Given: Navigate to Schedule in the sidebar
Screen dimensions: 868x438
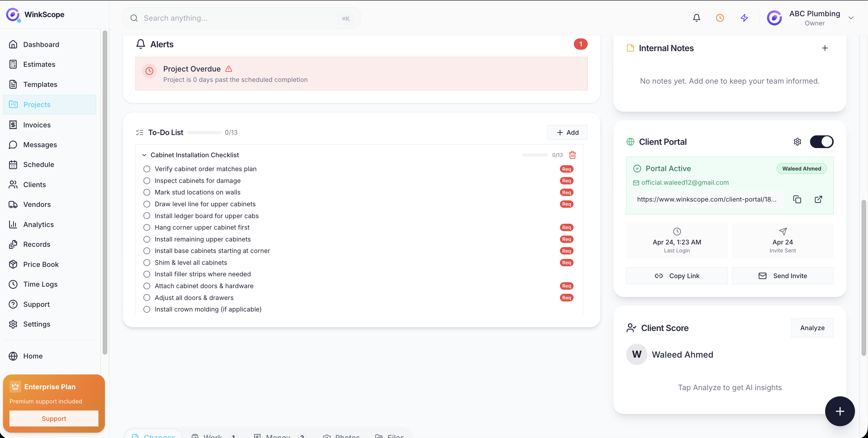Looking at the screenshot, I should [50, 165].
